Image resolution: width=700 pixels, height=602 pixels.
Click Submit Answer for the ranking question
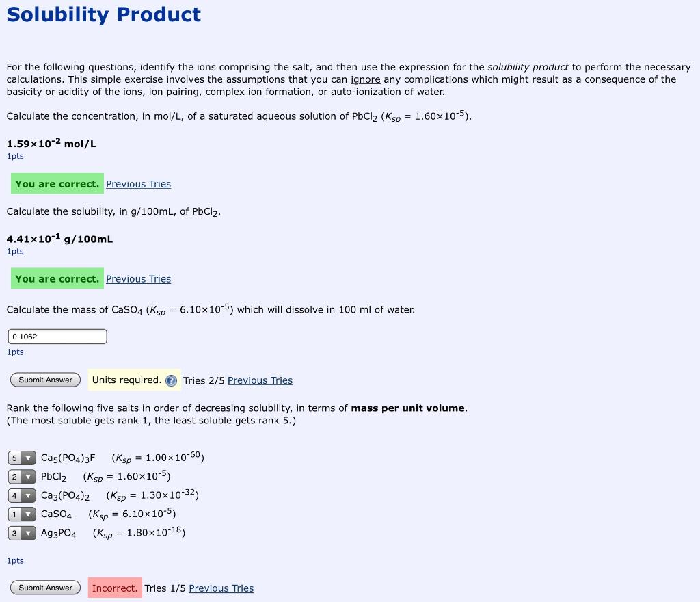point(45,588)
